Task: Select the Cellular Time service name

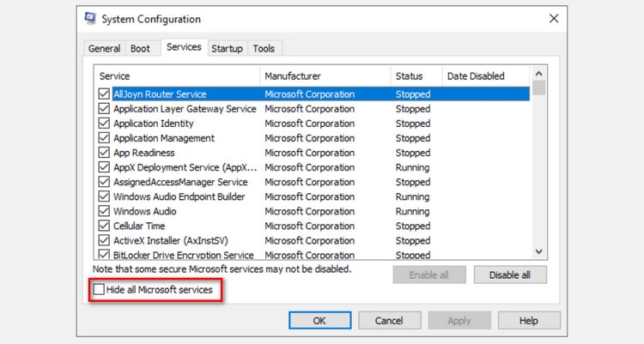Action: tap(139, 226)
